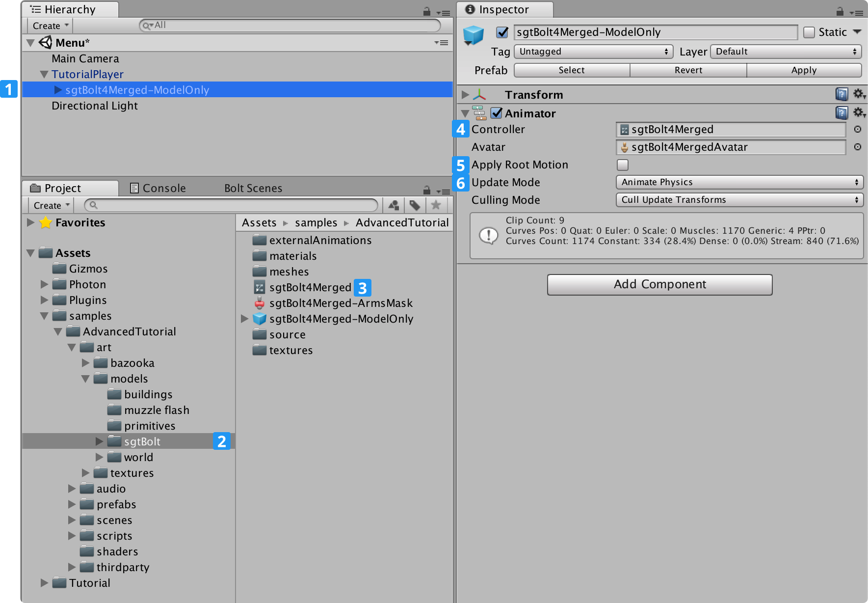Click the Project panel lock icon
The width and height of the screenshot is (868, 603).
click(426, 190)
